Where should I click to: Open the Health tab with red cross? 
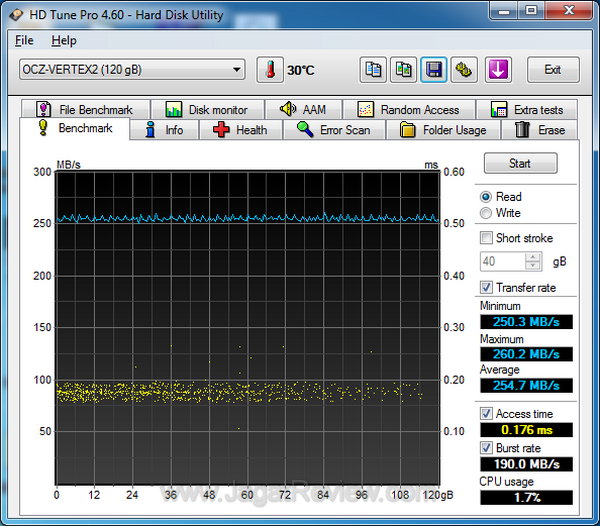[239, 130]
